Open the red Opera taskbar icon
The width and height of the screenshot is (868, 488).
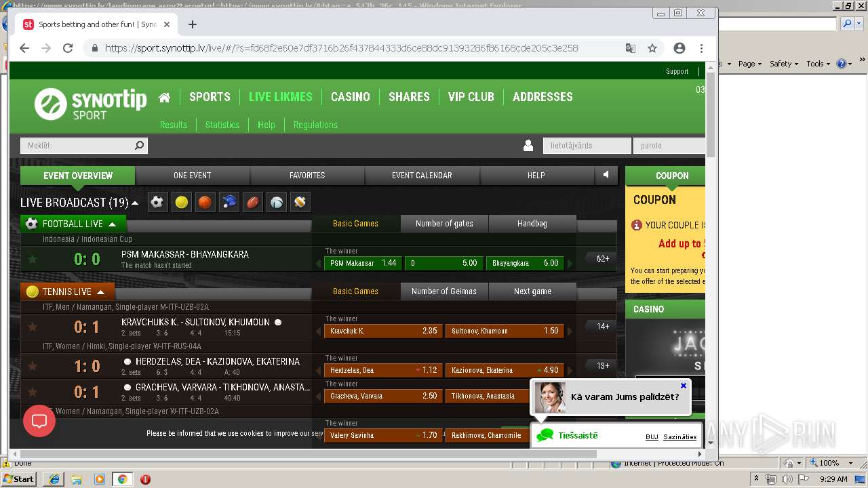(x=145, y=479)
